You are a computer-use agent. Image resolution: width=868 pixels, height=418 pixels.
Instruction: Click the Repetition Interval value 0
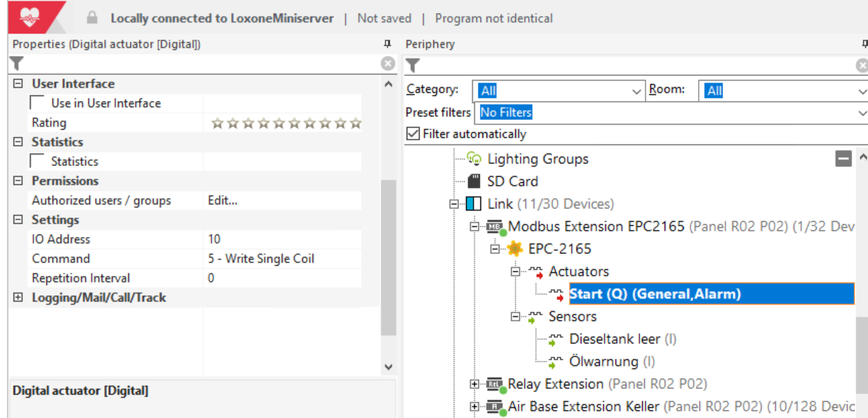pos(211,278)
